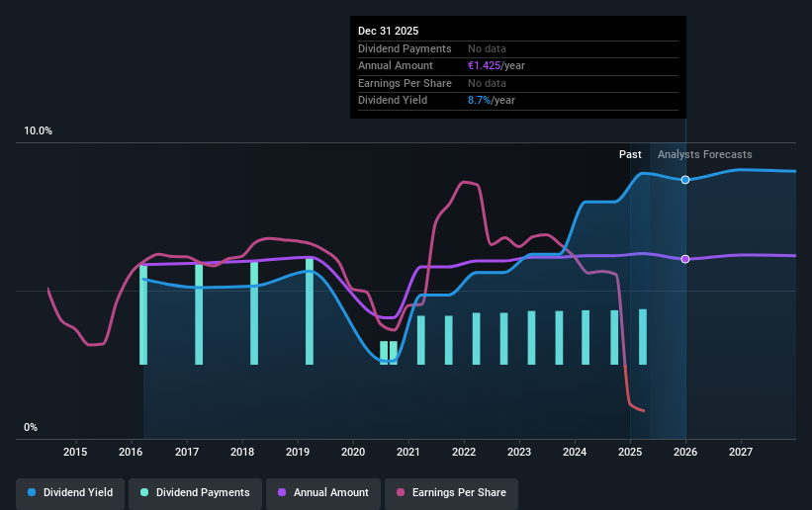The height and width of the screenshot is (510, 812).
Task: Click the 0% y-axis label
Action: pyautogui.click(x=31, y=428)
